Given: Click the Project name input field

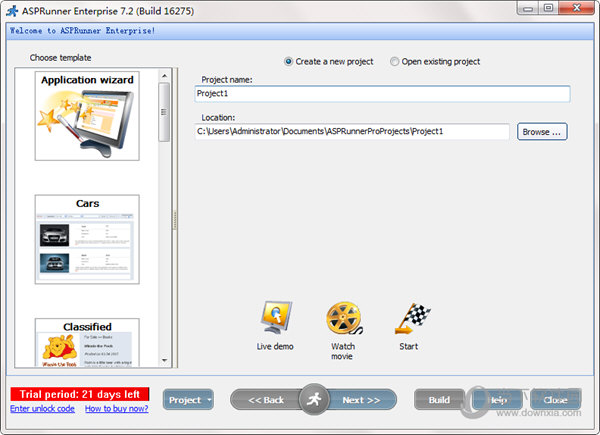Looking at the screenshot, I should [x=382, y=94].
